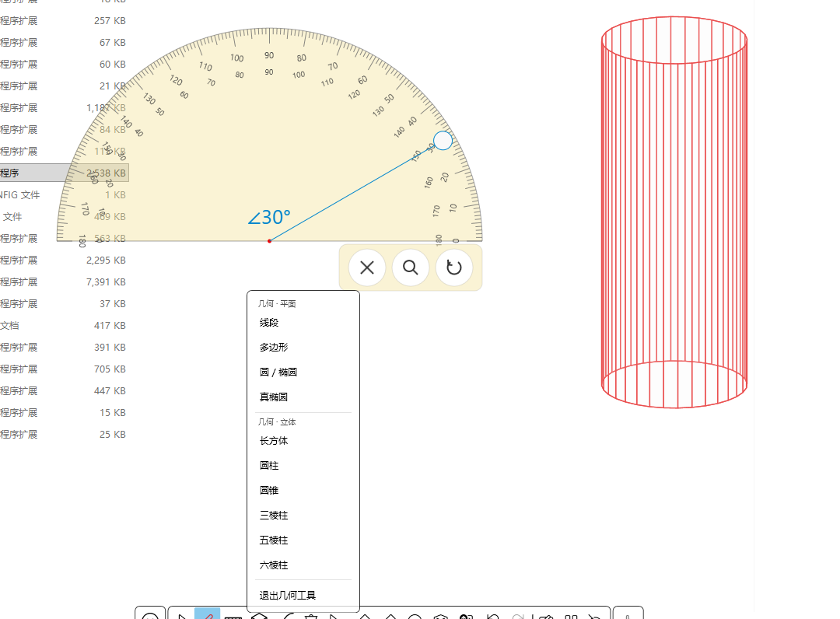
Task: Select the highlighted 程序 row, 2,538 KB
Action: coord(65,173)
